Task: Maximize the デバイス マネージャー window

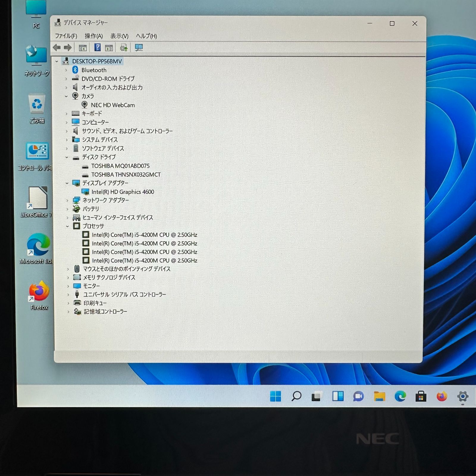Action: point(392,24)
